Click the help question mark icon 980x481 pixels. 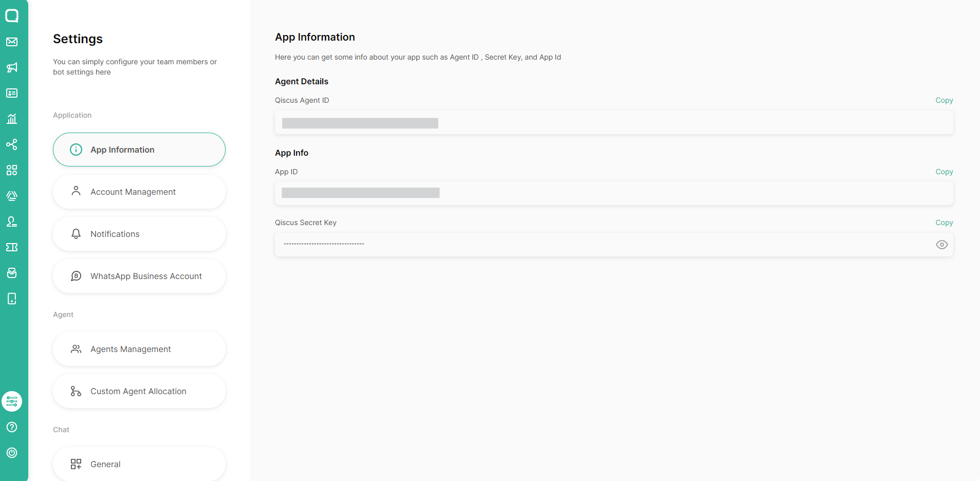(12, 427)
